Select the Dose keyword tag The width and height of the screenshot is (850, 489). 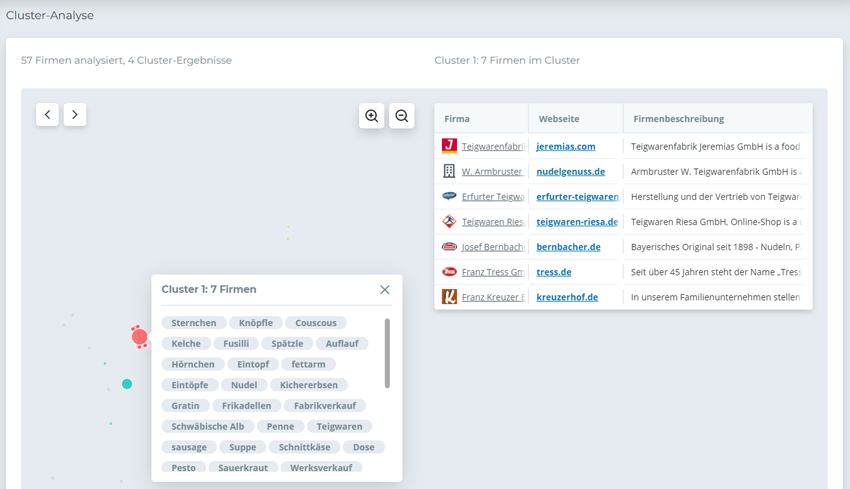click(364, 447)
